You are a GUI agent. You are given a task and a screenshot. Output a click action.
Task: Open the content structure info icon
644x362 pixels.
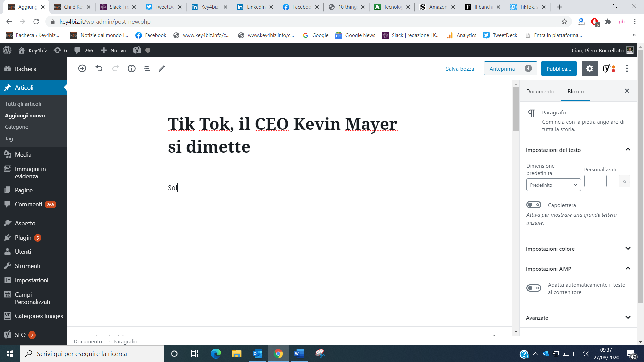pos(131,68)
